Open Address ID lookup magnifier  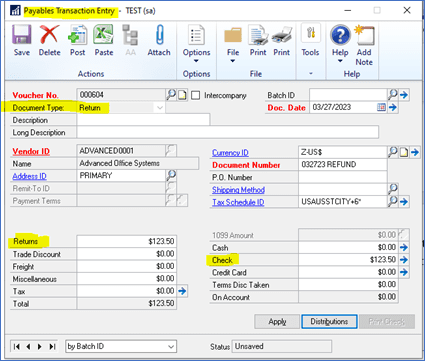click(171, 175)
